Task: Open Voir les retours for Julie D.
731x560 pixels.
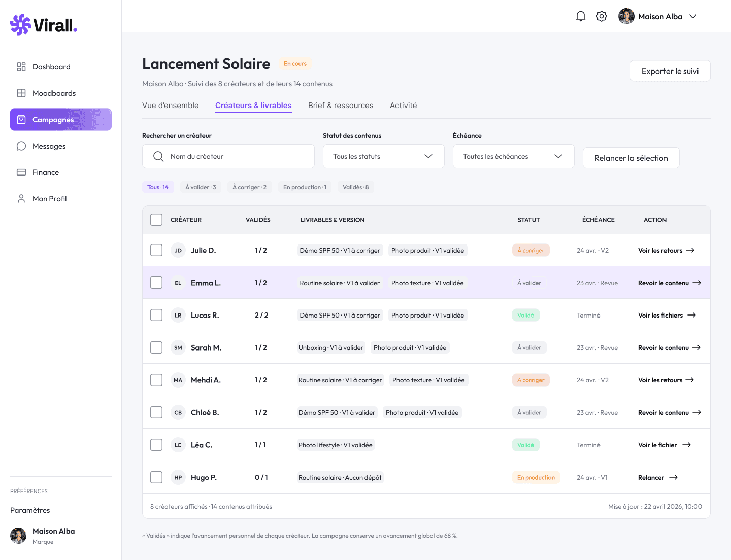Action: tap(666, 250)
